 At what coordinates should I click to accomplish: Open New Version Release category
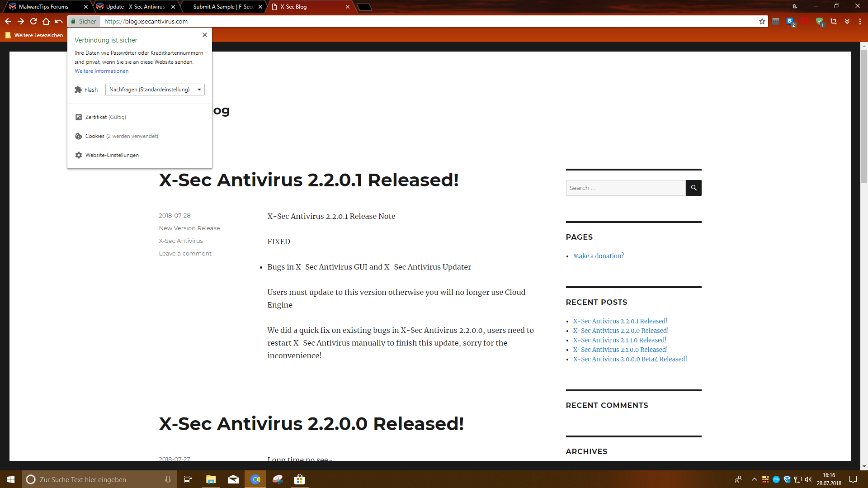pyautogui.click(x=189, y=228)
